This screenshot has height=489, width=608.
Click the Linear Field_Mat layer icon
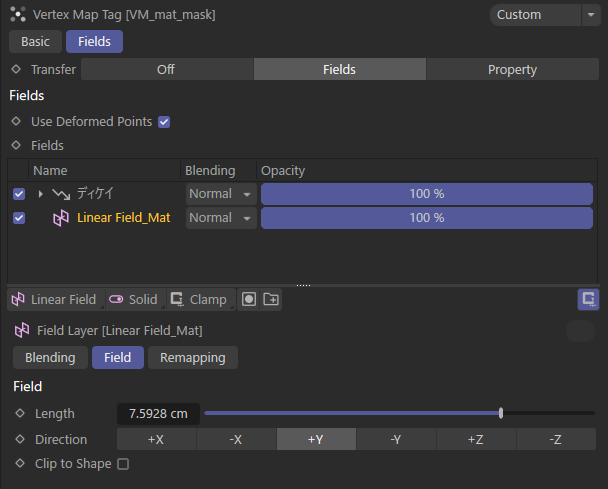pos(61,218)
